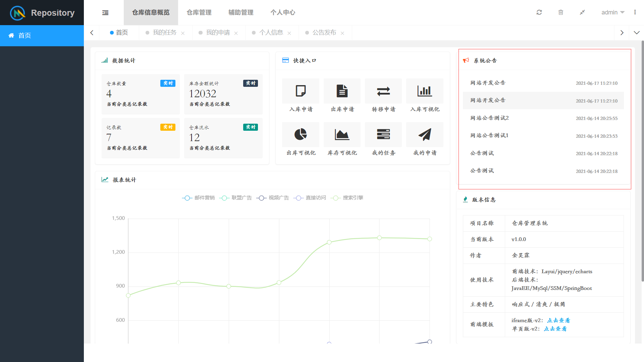Open the admin user dropdown

pyautogui.click(x=612, y=12)
